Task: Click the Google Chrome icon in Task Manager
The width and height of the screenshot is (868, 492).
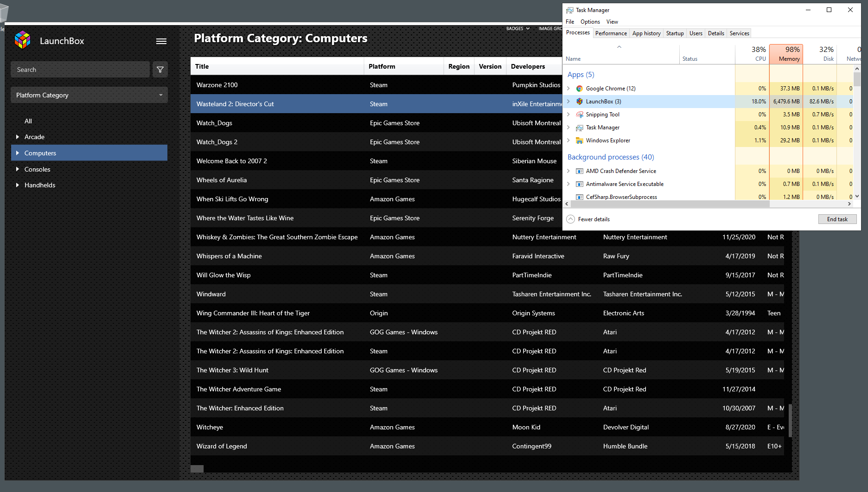Action: [580, 89]
